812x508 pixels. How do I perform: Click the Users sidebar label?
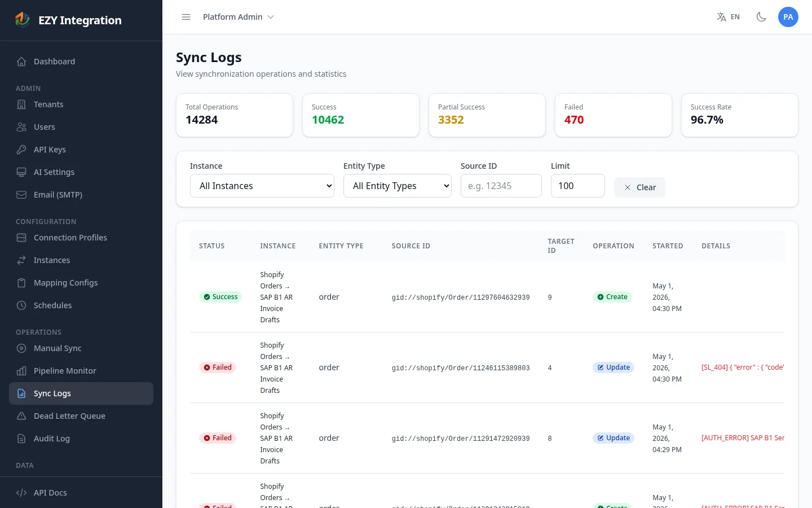pyautogui.click(x=45, y=127)
